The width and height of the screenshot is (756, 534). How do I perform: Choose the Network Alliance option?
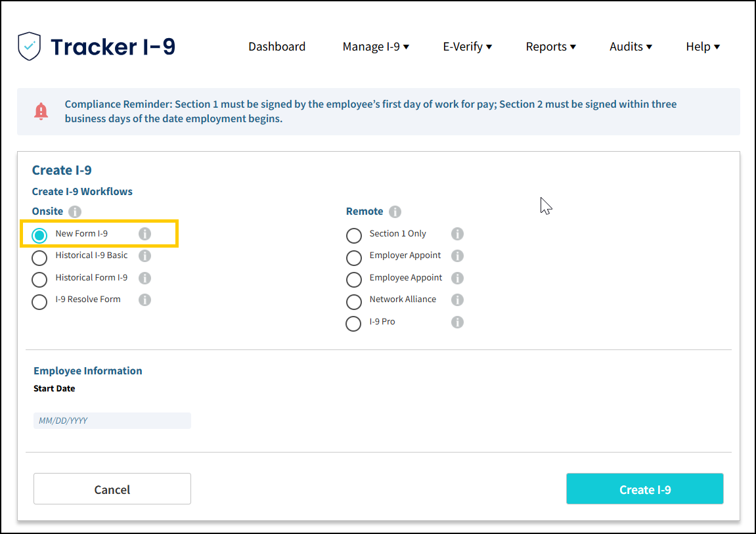point(354,301)
